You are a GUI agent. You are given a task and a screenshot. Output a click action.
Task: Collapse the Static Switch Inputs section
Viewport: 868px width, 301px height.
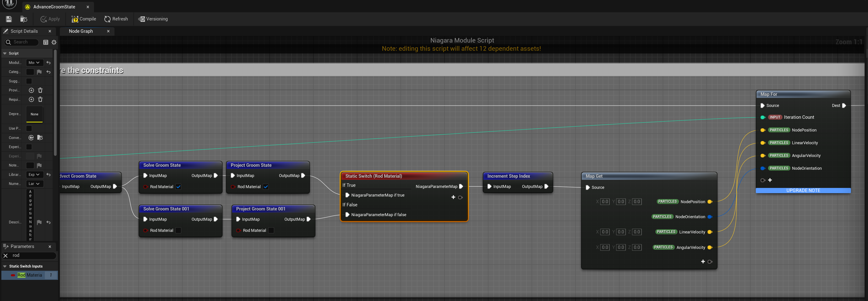[x=5, y=266]
